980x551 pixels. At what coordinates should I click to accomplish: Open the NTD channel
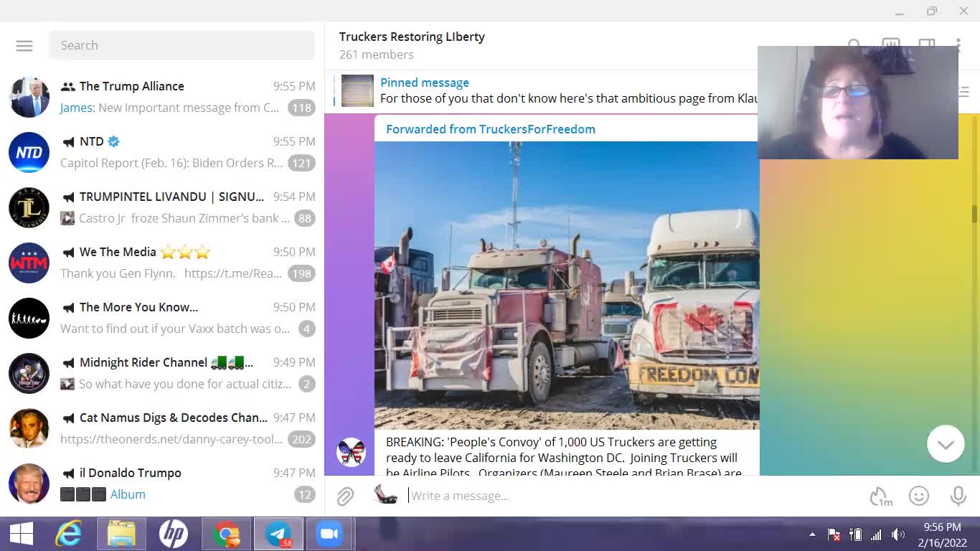point(162,152)
